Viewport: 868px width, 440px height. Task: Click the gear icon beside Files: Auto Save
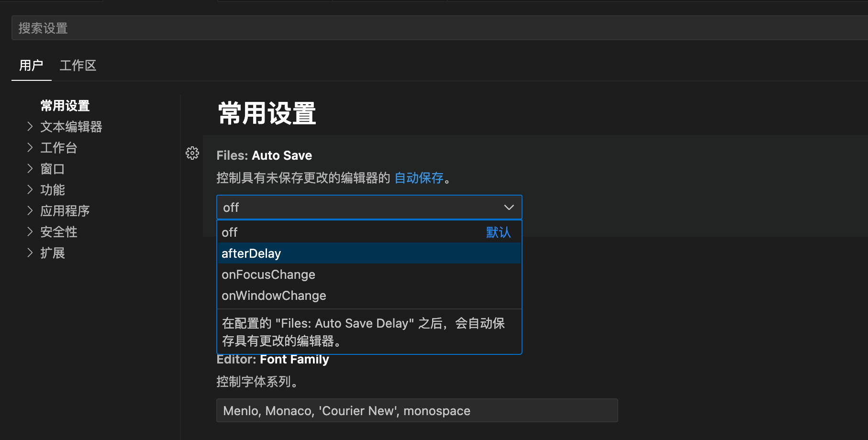point(192,153)
